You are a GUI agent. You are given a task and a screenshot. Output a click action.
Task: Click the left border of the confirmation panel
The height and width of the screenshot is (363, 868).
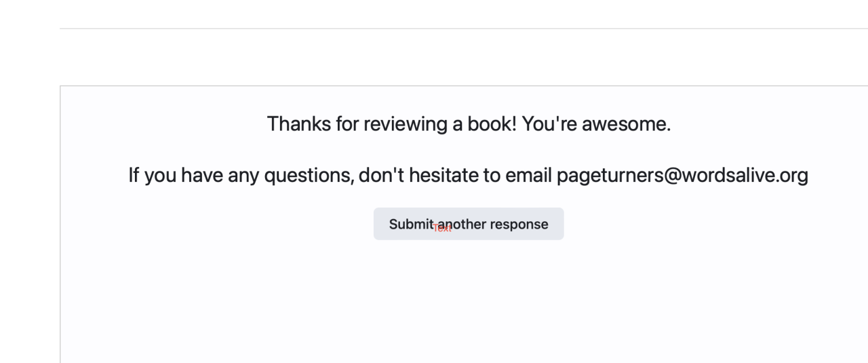[x=60, y=224]
